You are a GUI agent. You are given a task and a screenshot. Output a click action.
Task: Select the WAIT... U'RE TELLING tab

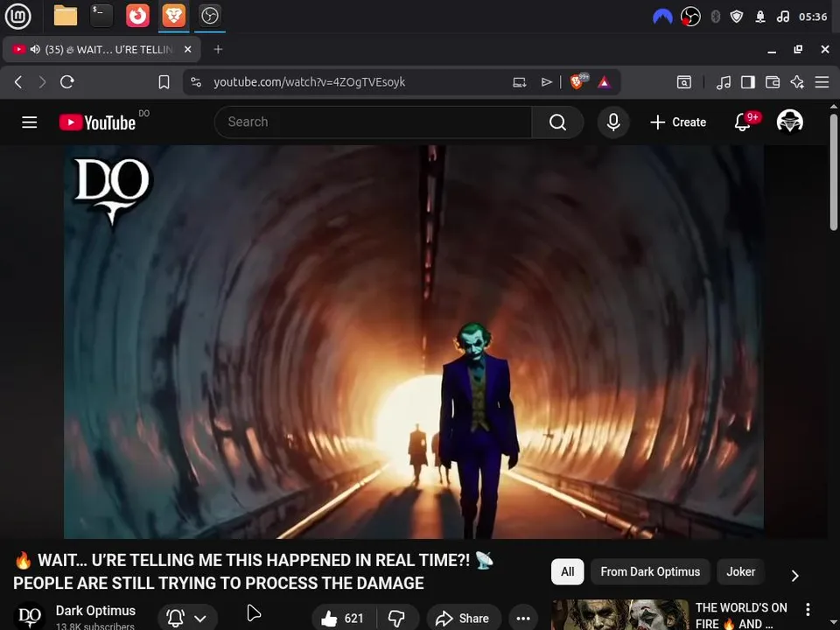coord(101,49)
